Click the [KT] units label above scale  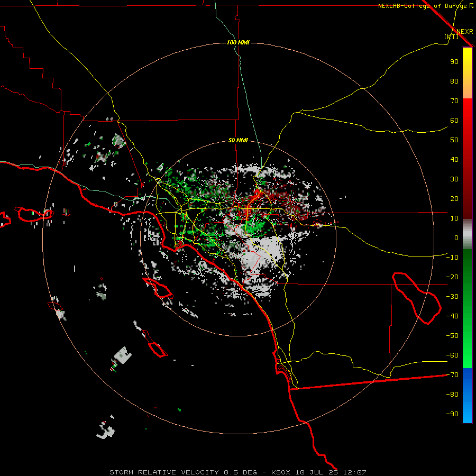coord(452,36)
